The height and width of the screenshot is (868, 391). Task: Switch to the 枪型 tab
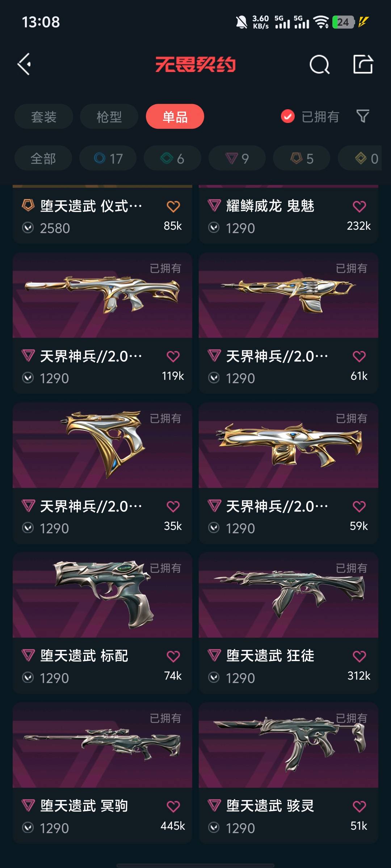click(109, 116)
